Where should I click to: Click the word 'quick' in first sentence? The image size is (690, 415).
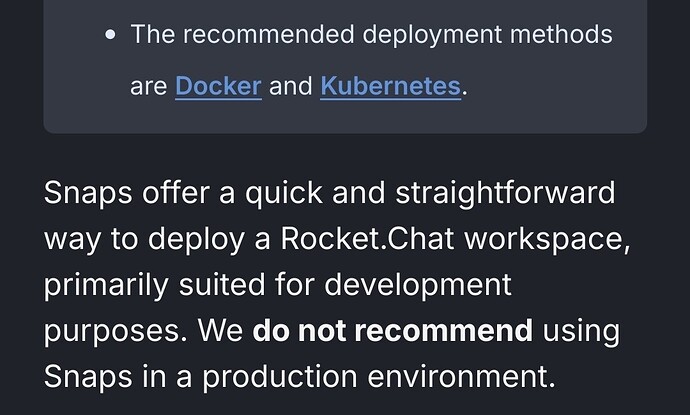pos(284,194)
